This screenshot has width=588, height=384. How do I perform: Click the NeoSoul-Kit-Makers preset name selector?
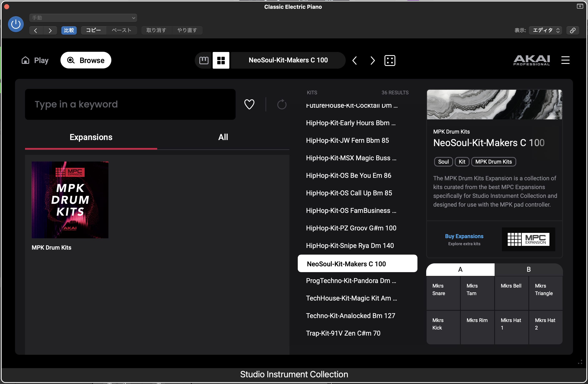(288, 60)
